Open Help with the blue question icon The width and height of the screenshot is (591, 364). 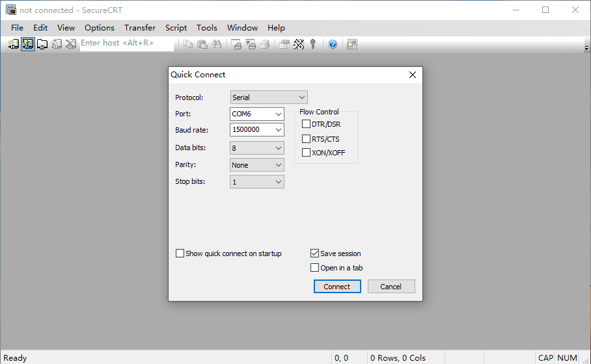pos(333,44)
